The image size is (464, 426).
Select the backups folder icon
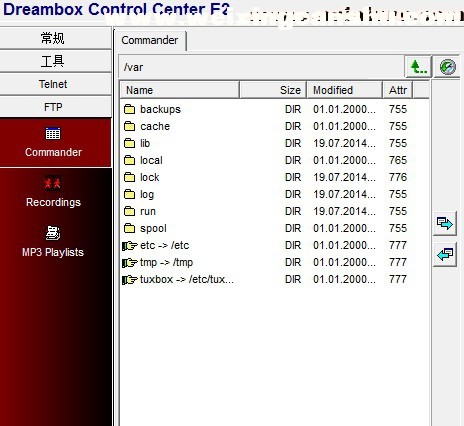[x=129, y=109]
